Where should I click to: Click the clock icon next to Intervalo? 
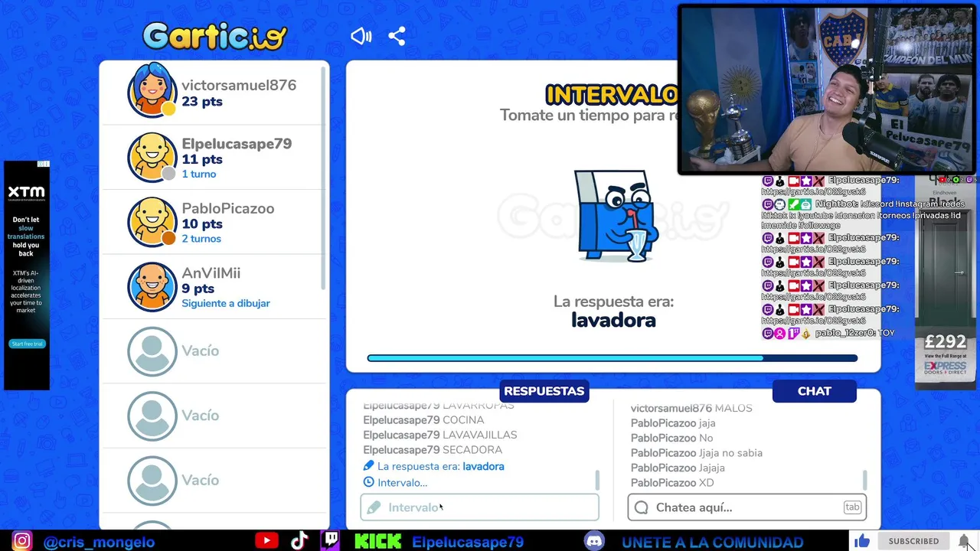point(369,482)
